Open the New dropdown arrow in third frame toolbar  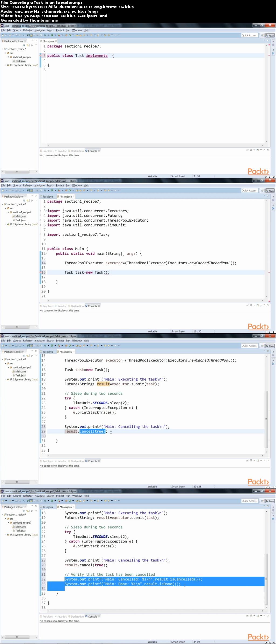[6, 345]
